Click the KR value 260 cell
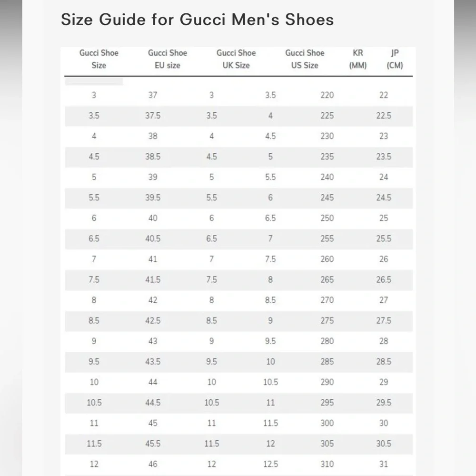Image resolution: width=476 pixels, height=476 pixels. [x=327, y=259]
